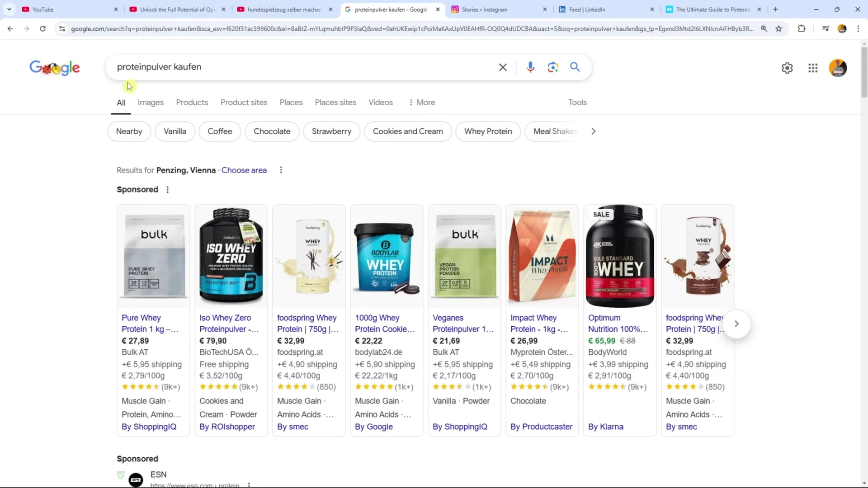Advance the sponsored products carousel
The width and height of the screenshot is (868, 488).
(x=736, y=324)
